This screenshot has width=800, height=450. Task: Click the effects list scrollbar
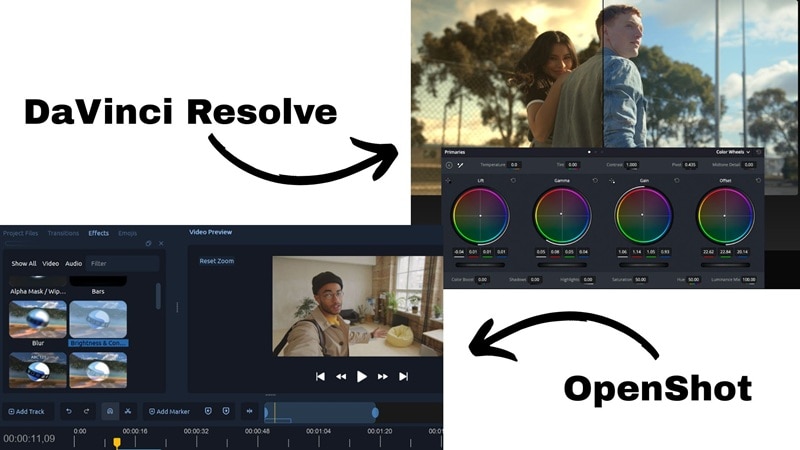click(x=158, y=296)
